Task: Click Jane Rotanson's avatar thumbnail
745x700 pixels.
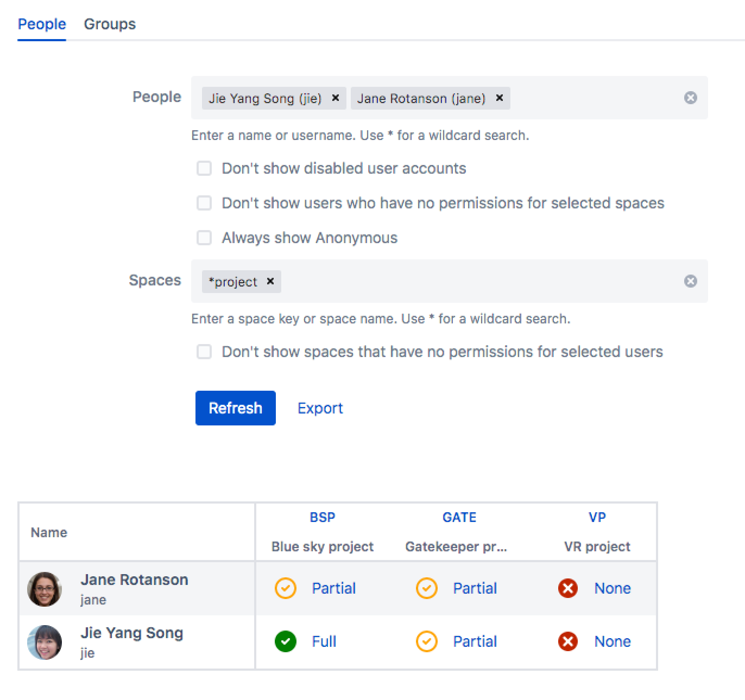Action: tap(45, 589)
